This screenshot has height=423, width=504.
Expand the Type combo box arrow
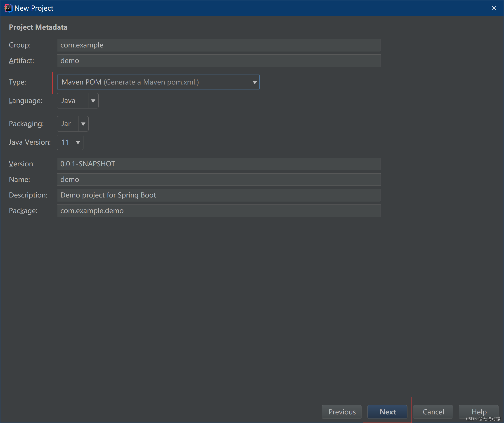coord(255,82)
